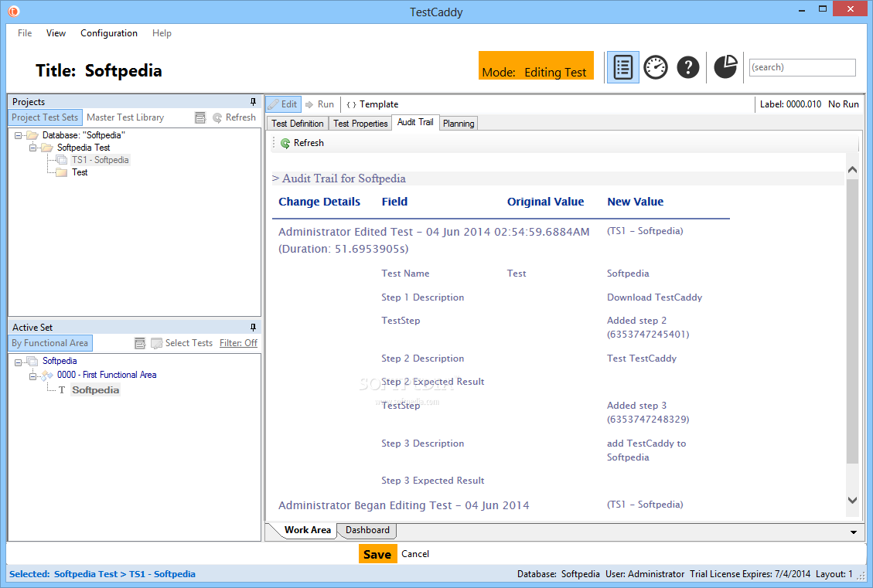The height and width of the screenshot is (588, 873).
Task: Open help via the question mark icon
Action: pyautogui.click(x=688, y=67)
